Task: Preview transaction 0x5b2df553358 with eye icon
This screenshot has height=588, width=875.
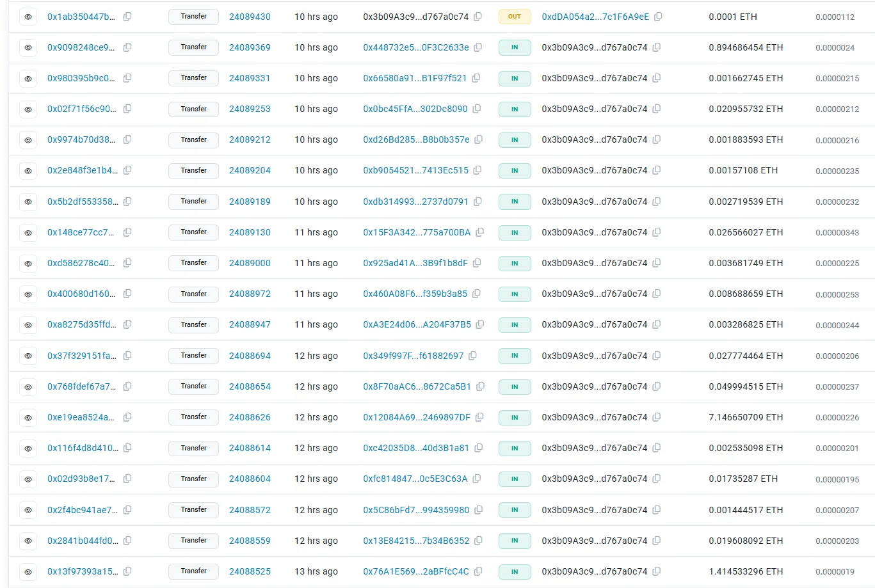Action: (28, 202)
